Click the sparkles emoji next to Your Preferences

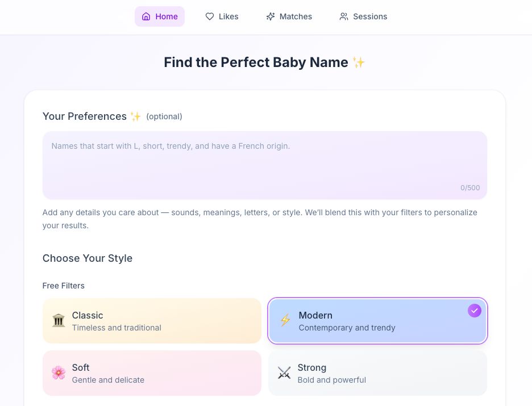tap(136, 116)
